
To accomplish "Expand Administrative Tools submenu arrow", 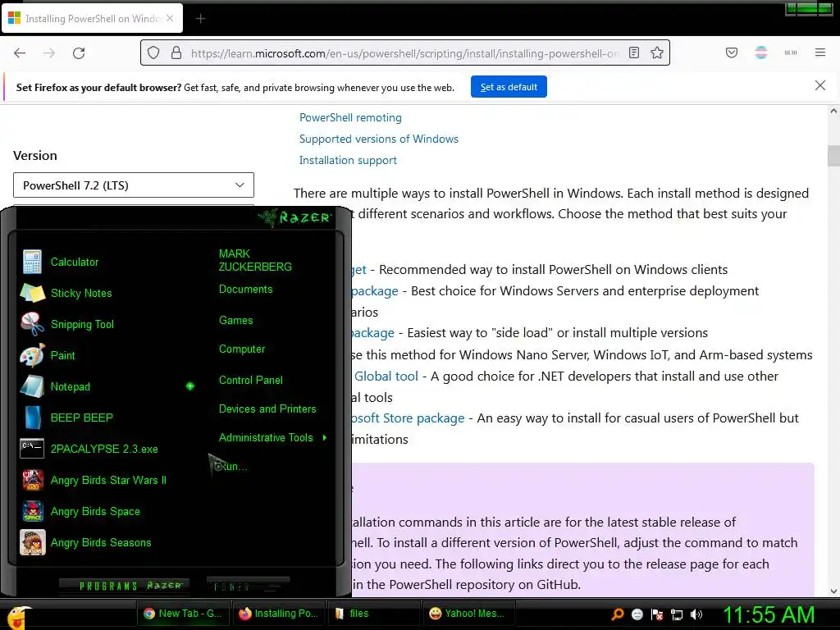I will pos(325,438).
